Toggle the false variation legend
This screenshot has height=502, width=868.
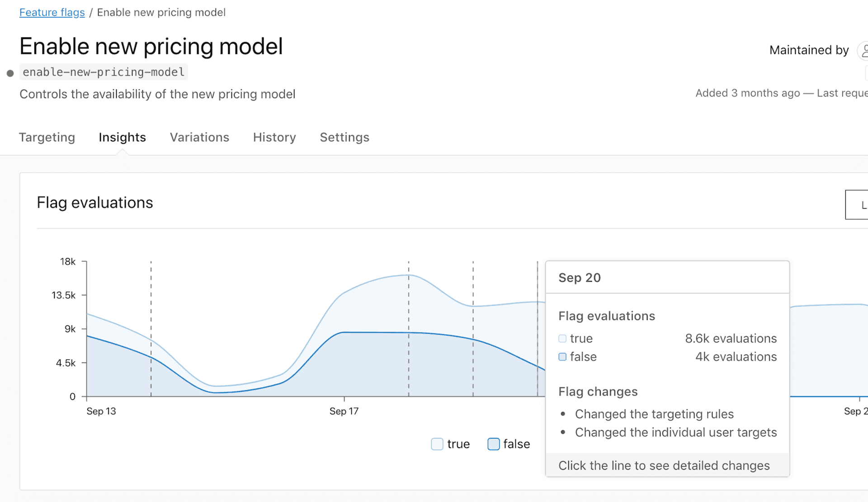[509, 444]
